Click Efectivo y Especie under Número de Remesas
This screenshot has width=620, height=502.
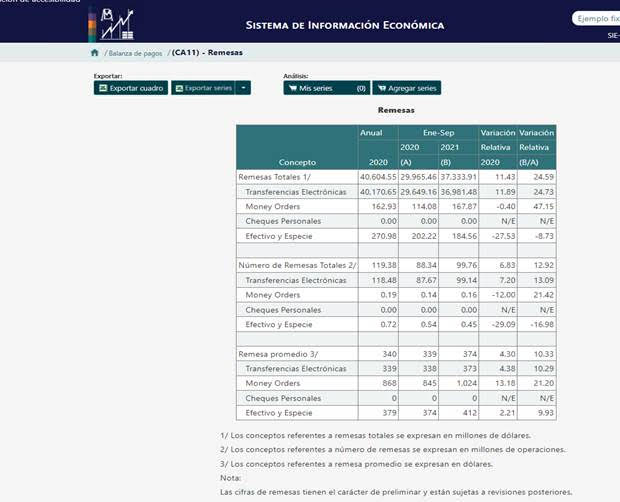pyautogui.click(x=279, y=325)
